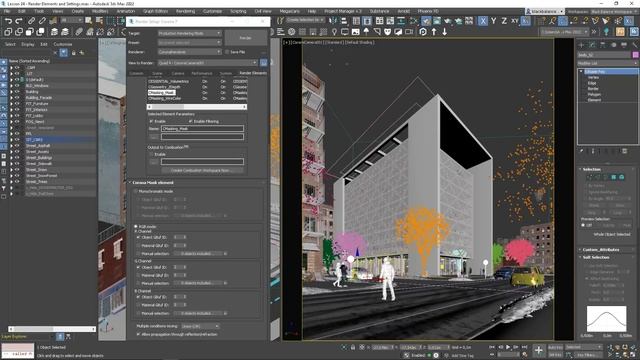
Task: Toggle B Channel Manual selection checkbox
Action: coord(138,313)
